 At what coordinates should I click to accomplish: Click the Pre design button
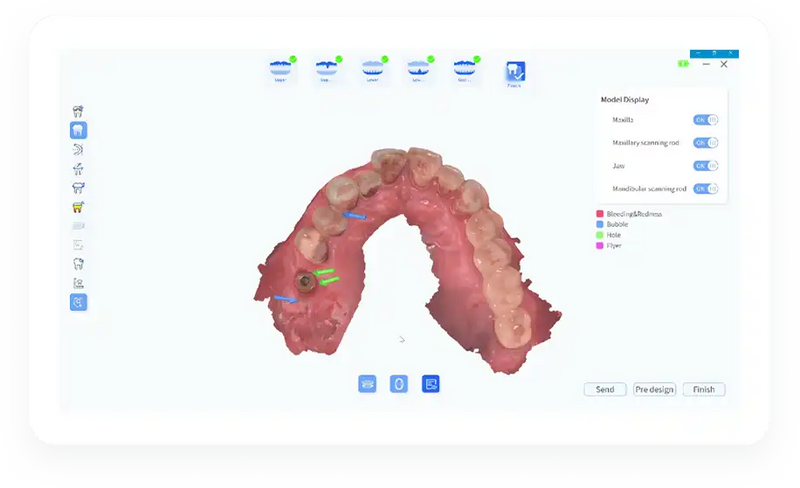pyautogui.click(x=655, y=389)
